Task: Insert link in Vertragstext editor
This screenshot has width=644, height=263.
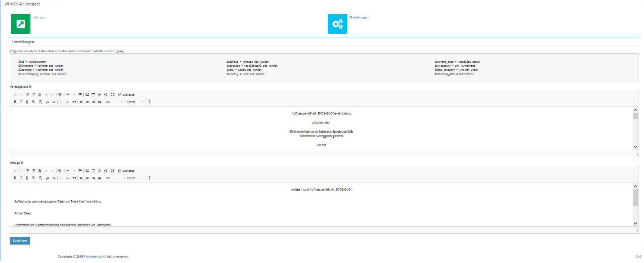Action: pos(68,95)
